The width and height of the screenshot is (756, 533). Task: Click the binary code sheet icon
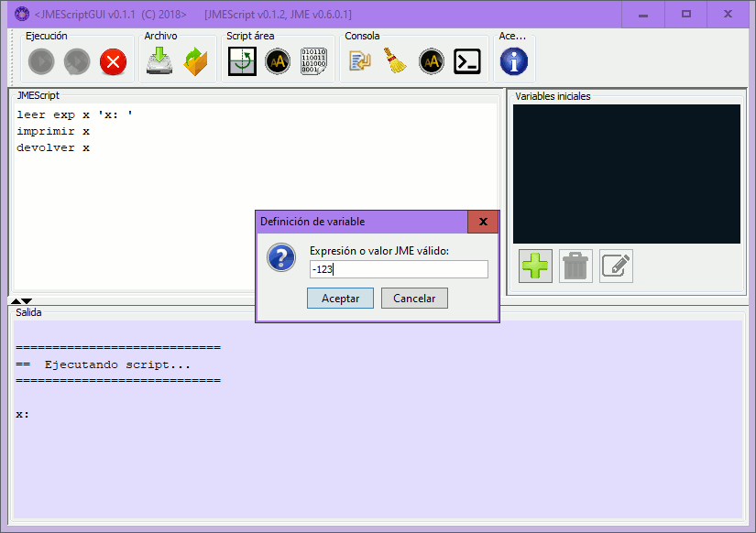point(313,61)
